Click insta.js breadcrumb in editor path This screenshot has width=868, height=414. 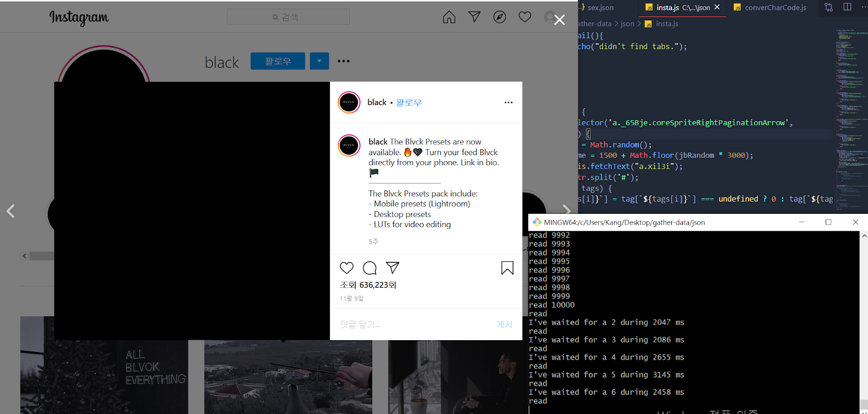[667, 24]
